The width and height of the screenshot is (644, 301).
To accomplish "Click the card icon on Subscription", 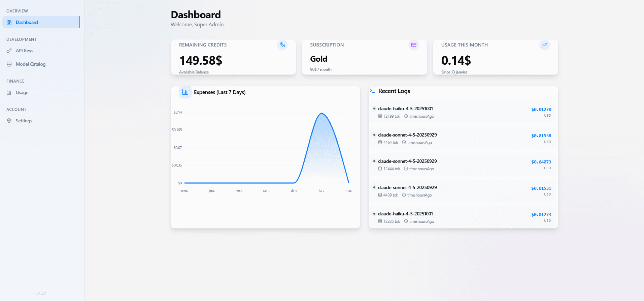I will pyautogui.click(x=414, y=45).
